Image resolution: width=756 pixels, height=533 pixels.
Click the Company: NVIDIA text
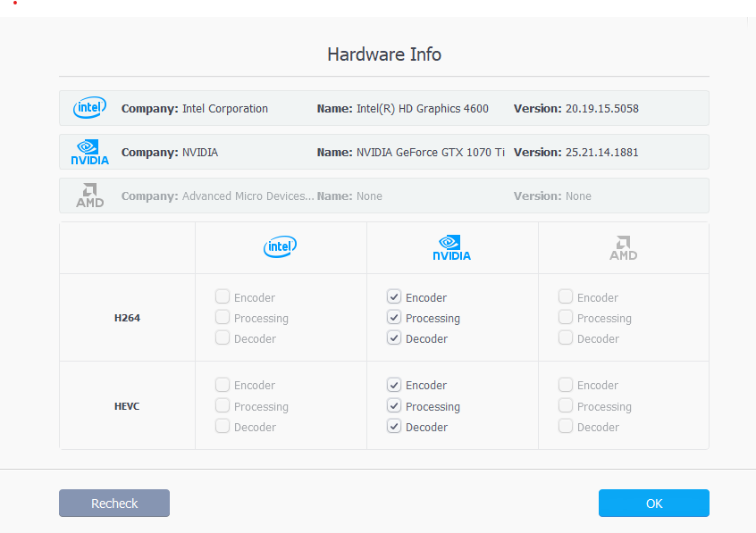tap(170, 153)
